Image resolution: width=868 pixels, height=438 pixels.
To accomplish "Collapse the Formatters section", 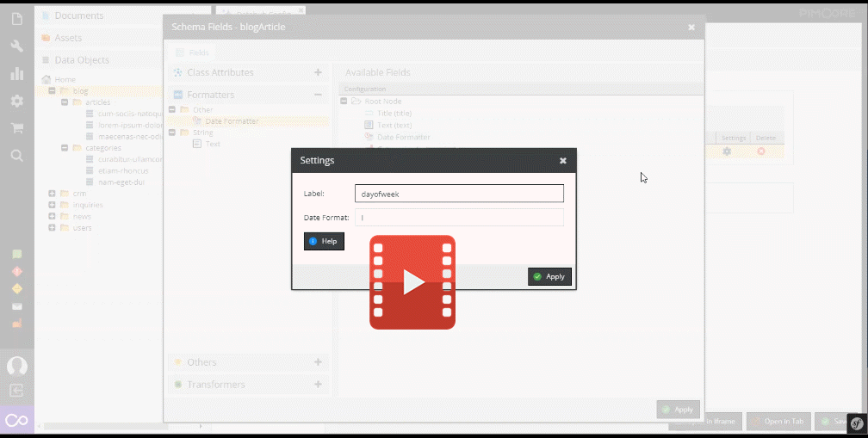I will 318,95.
